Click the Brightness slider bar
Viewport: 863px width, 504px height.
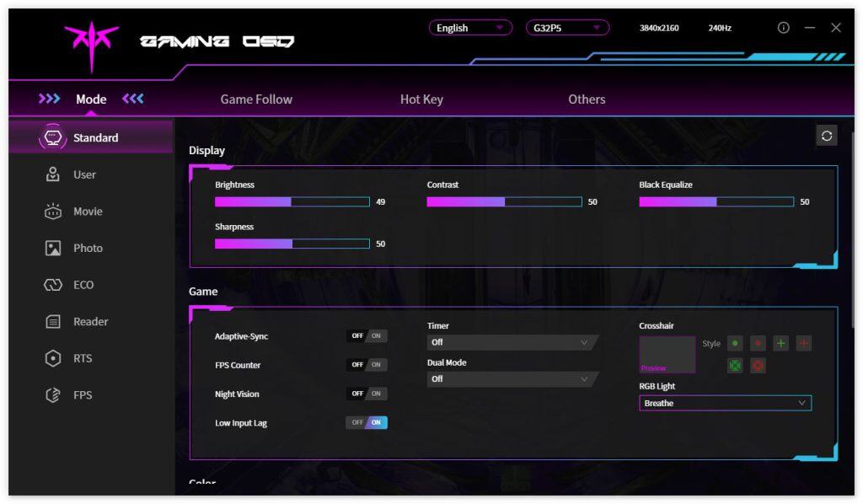click(x=292, y=202)
